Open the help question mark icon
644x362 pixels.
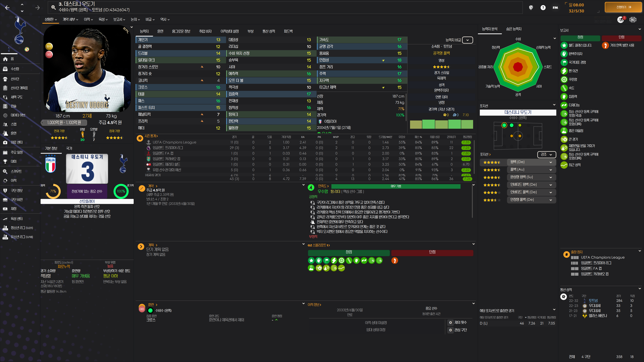(543, 8)
